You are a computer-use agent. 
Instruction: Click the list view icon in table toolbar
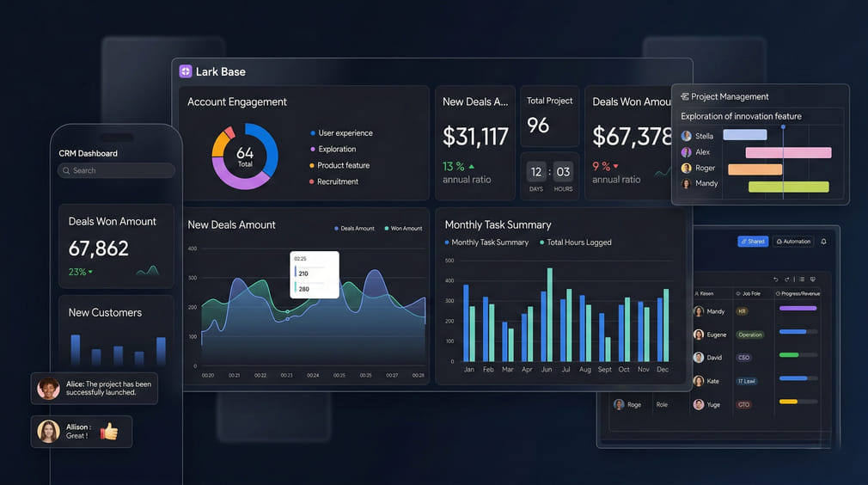801,279
